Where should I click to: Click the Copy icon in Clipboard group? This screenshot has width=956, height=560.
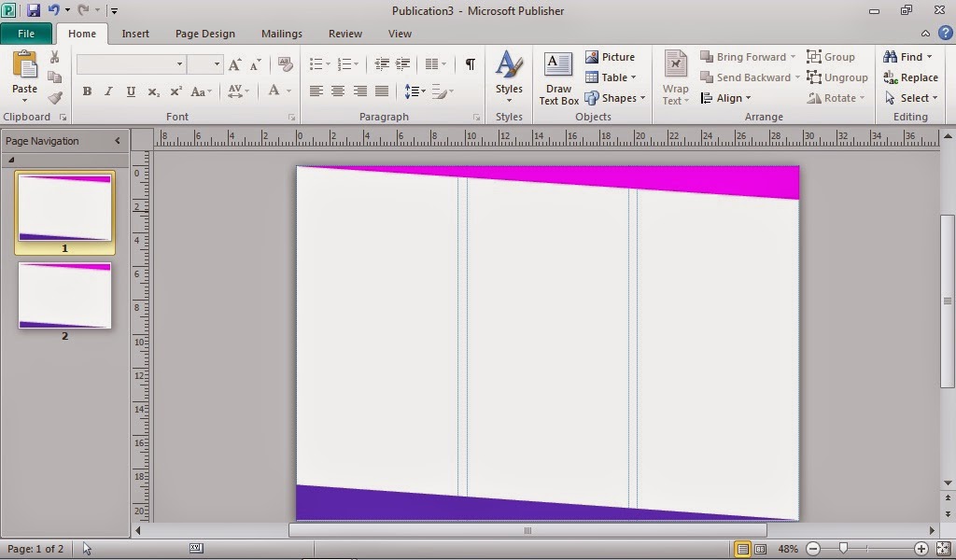[54, 77]
